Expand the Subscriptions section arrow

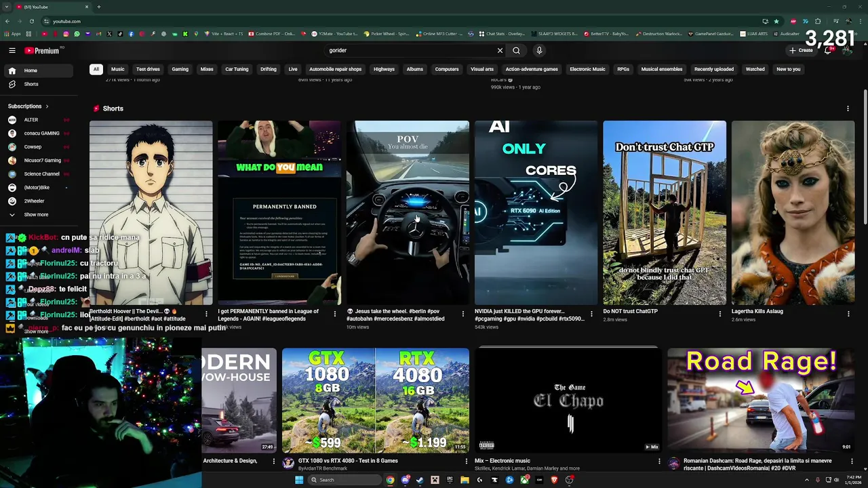pos(47,106)
